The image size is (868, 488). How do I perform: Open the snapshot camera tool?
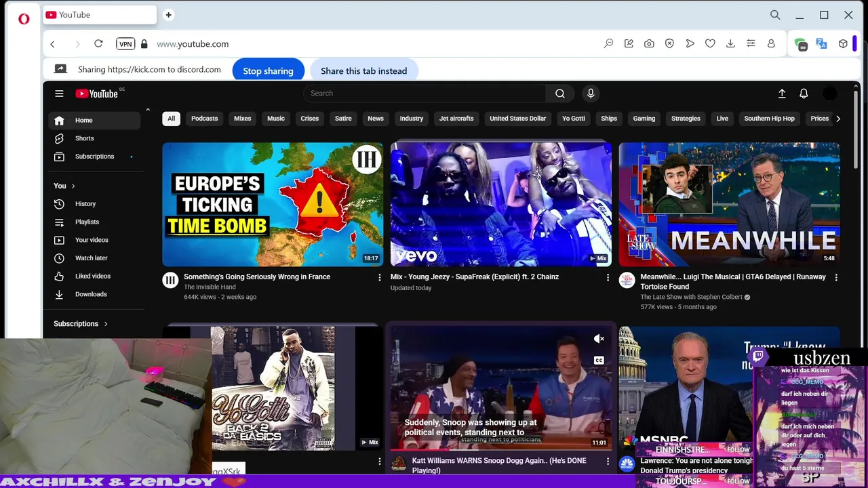[x=649, y=43]
